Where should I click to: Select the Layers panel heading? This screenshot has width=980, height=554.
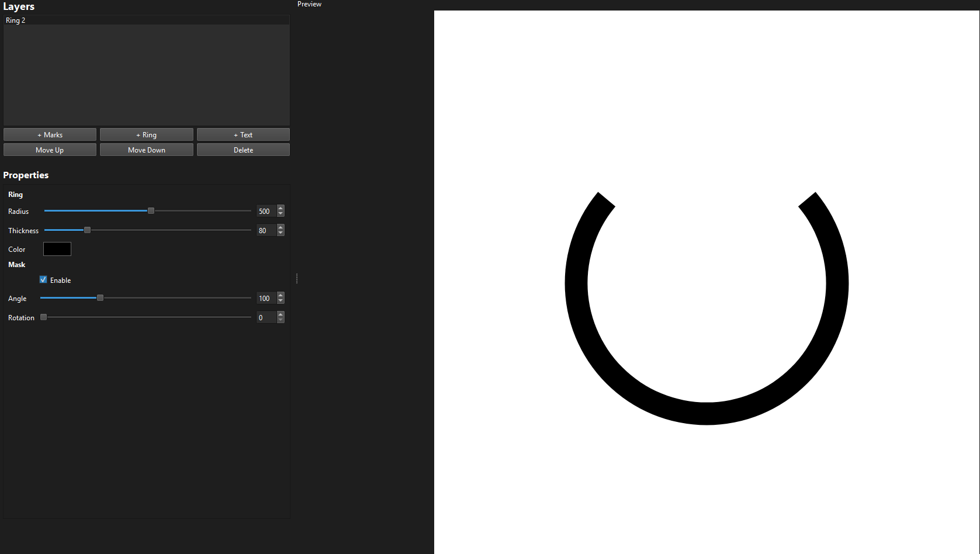(19, 6)
